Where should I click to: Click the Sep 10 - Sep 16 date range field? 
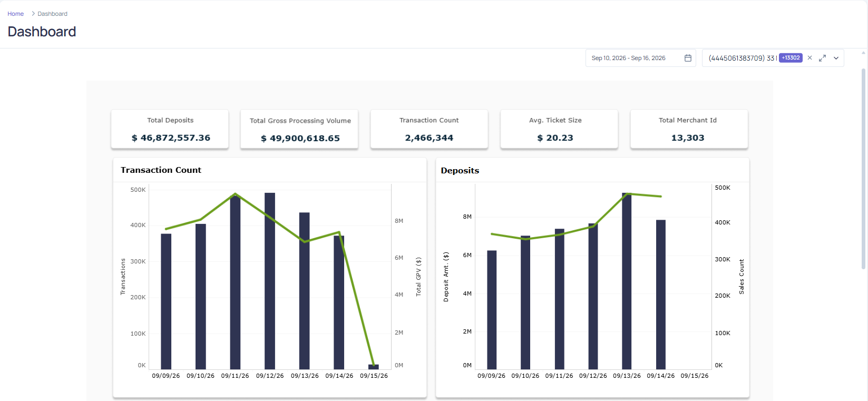pos(641,58)
